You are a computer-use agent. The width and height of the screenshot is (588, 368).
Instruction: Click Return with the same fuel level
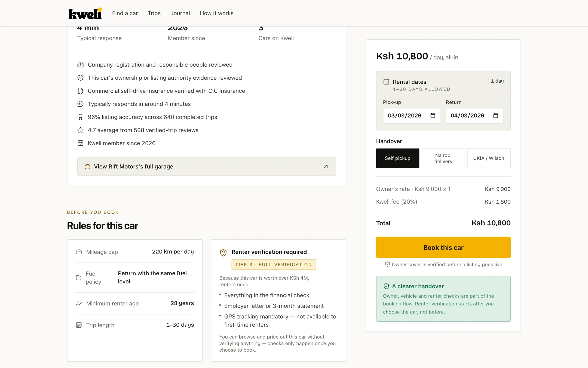[x=152, y=277]
